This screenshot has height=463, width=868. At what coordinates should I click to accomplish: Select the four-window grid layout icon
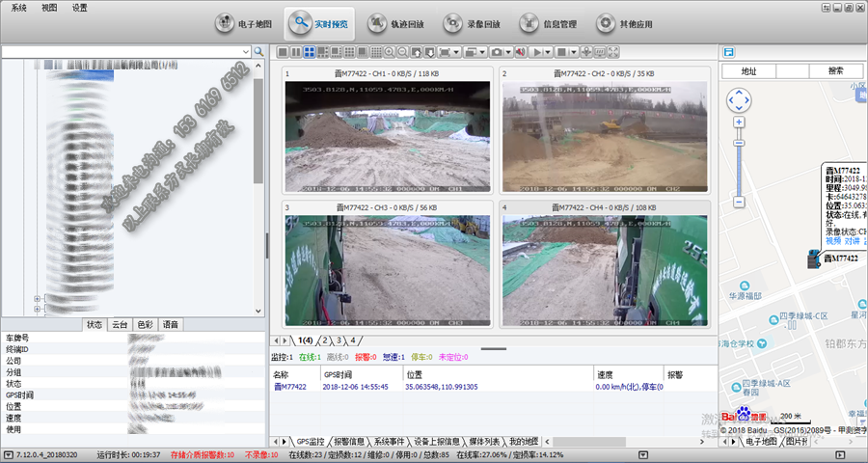click(310, 51)
